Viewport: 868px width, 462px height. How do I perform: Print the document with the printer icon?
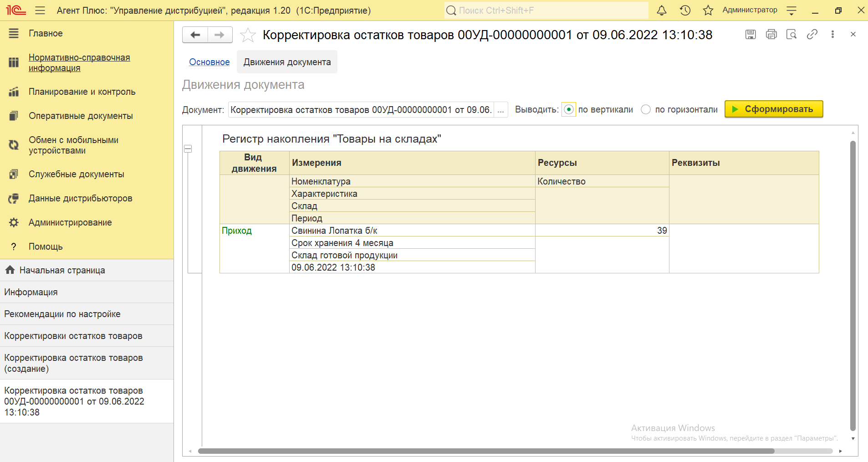click(771, 34)
